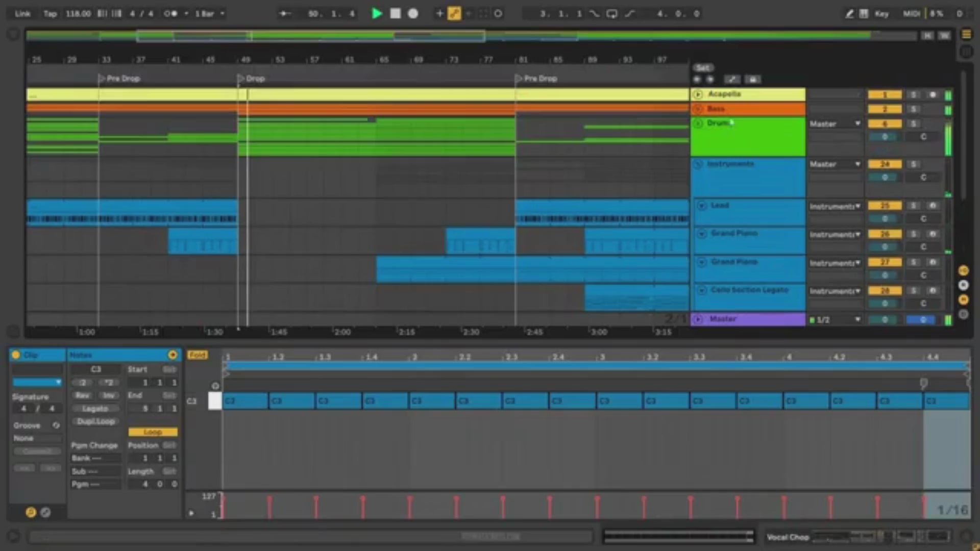
Task: Select the Clip tab header
Action: tap(37, 355)
